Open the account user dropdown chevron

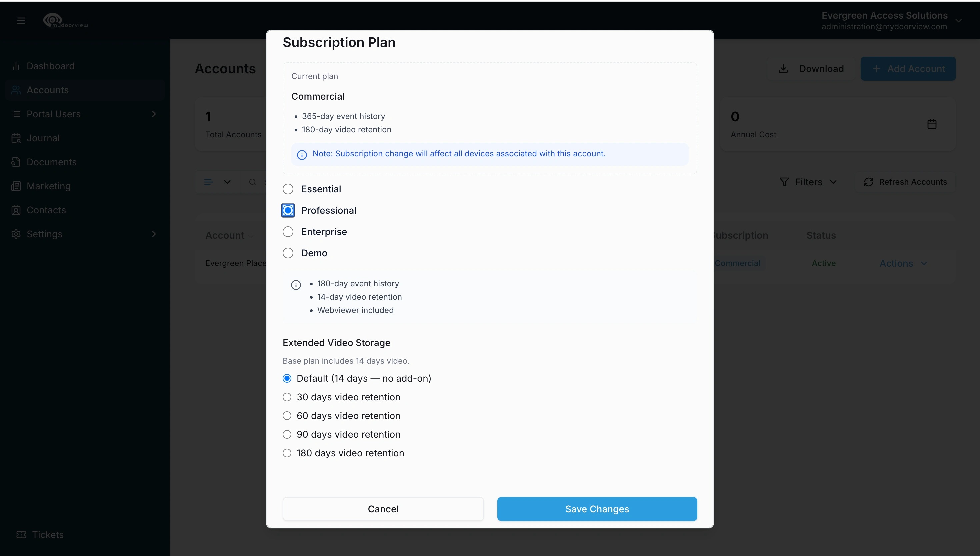958,21
